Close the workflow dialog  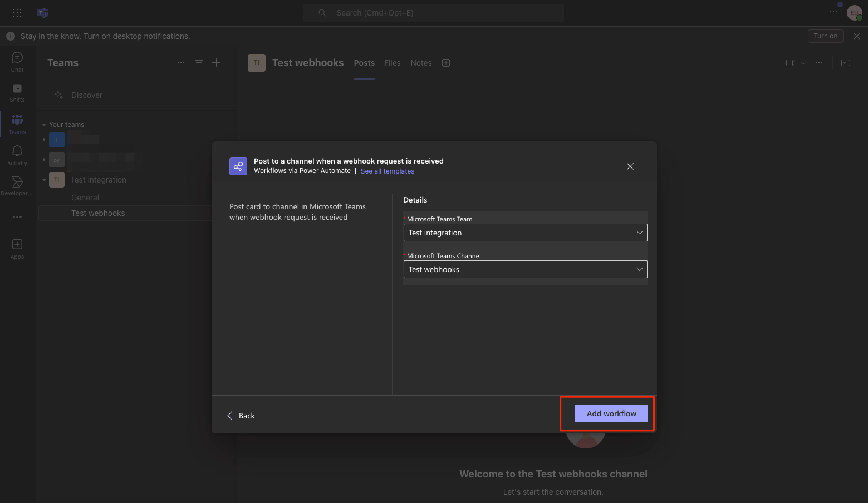point(630,166)
